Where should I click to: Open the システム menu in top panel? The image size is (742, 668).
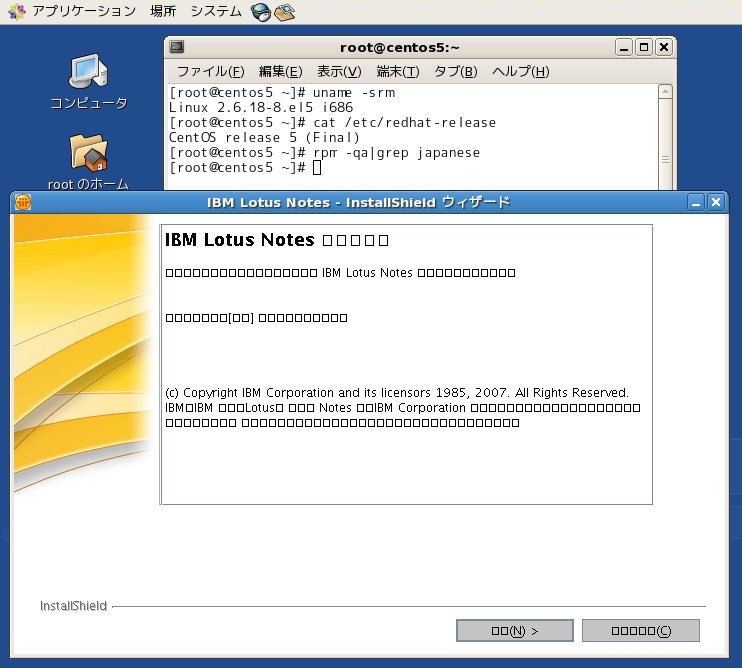(x=216, y=11)
